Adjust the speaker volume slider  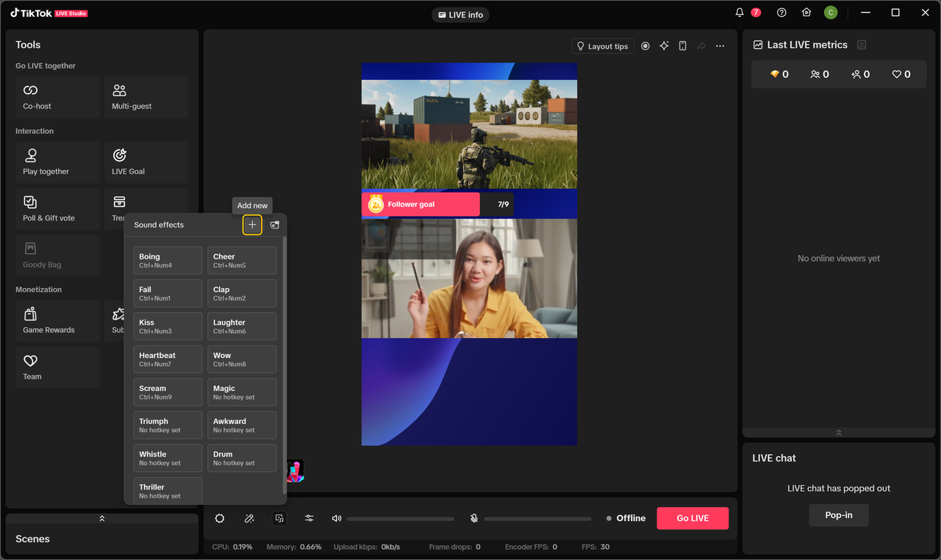[x=400, y=519]
